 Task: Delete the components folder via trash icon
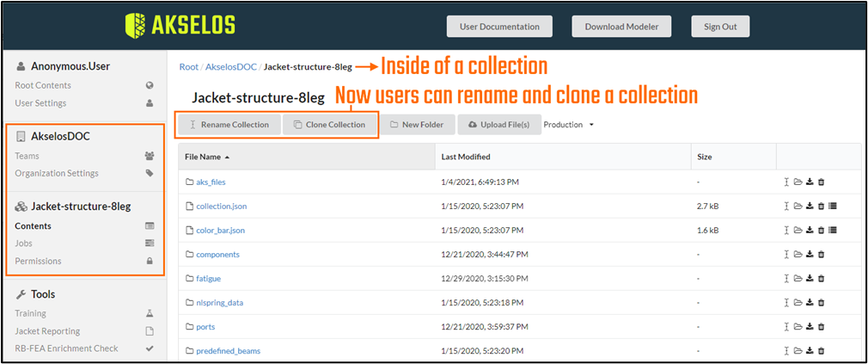click(822, 255)
